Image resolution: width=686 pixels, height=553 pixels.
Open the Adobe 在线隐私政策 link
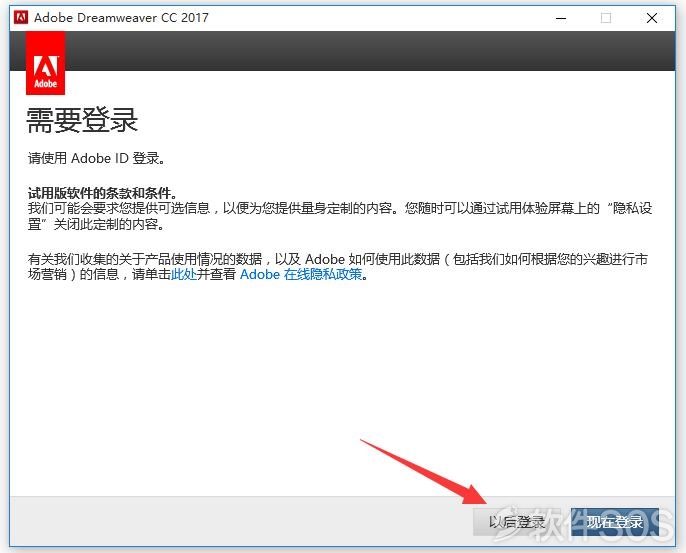pos(301,274)
